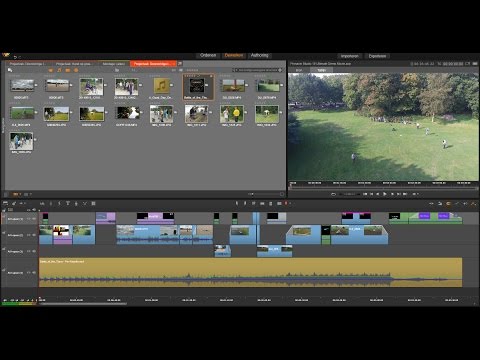Click the preview scrubber bar
Image resolution: width=480 pixels, height=360 pixels.
[383, 188]
